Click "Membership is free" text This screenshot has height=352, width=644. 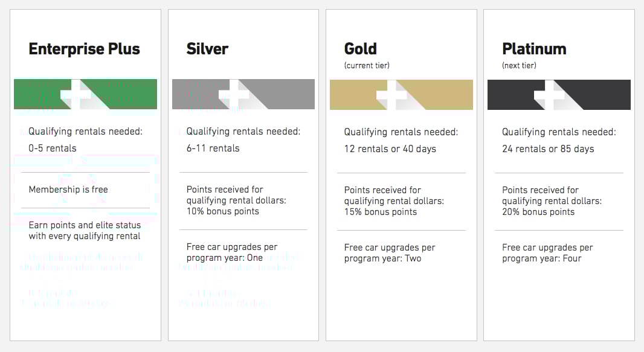click(68, 190)
